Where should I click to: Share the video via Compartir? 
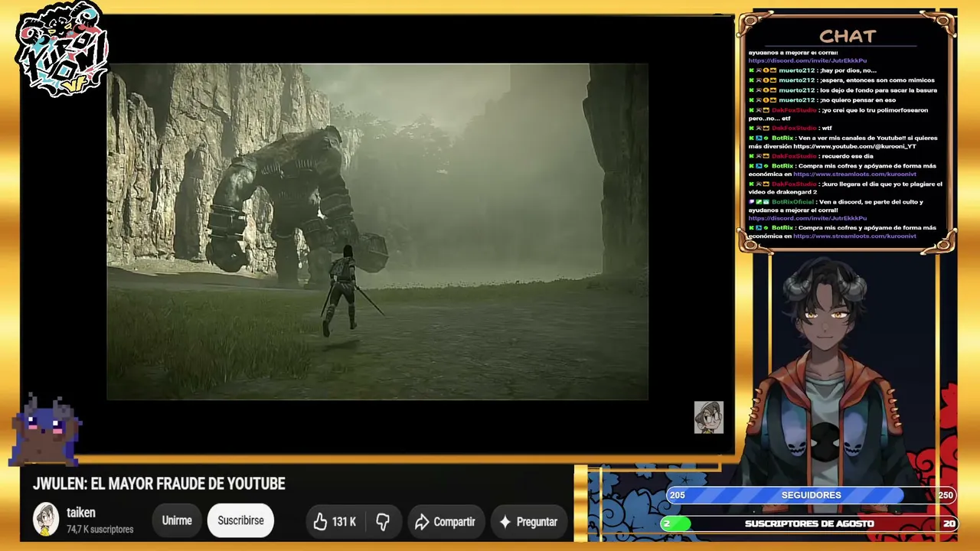point(446,521)
